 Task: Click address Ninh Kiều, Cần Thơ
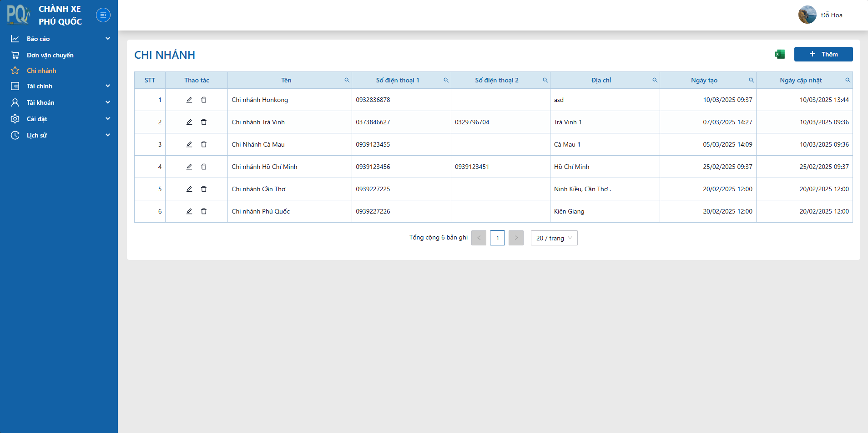point(582,189)
